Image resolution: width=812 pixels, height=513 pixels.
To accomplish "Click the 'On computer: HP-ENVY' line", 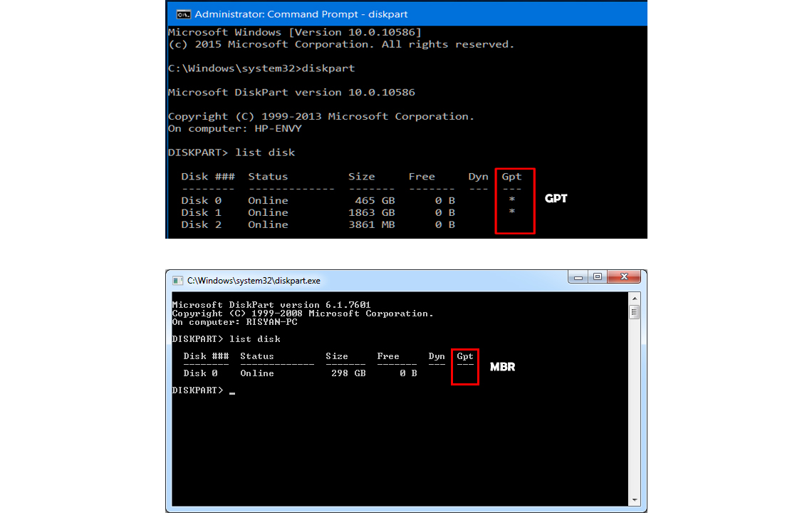I will click(x=234, y=128).
